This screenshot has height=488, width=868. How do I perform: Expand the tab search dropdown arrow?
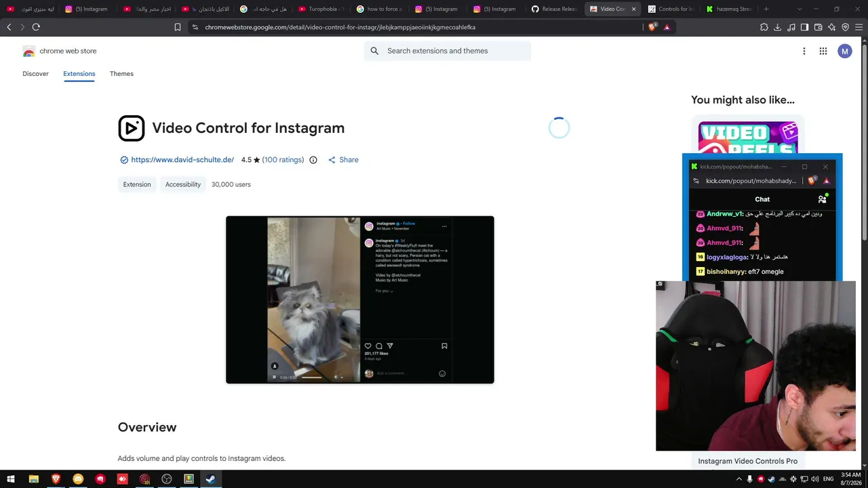point(800,9)
